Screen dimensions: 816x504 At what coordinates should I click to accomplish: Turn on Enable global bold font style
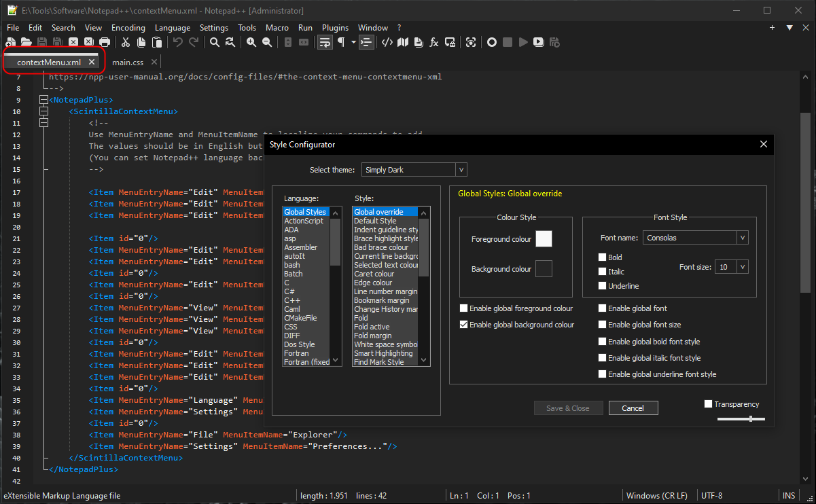[x=603, y=342]
